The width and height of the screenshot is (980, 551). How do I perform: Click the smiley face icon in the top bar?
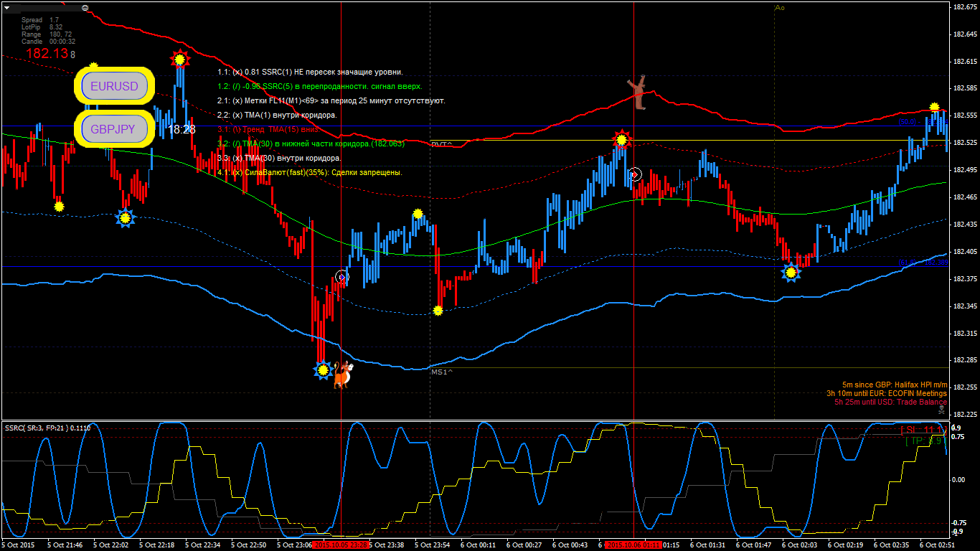[x=85, y=7]
